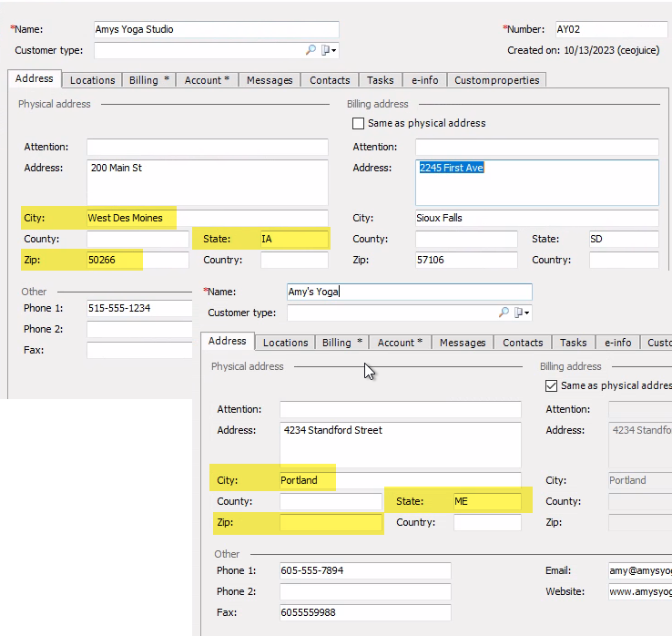Open the upper Customer type dropdown list icon
The image size is (672, 636).
[329, 50]
